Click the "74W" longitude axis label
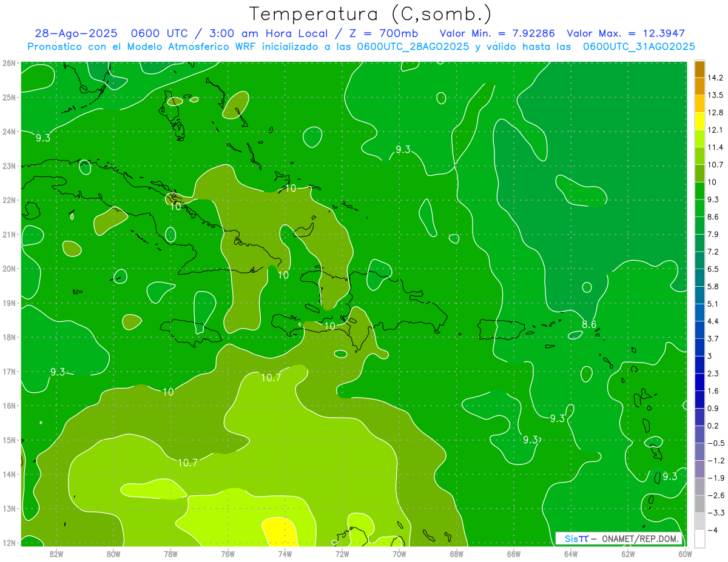The height and width of the screenshot is (562, 728). point(285,553)
